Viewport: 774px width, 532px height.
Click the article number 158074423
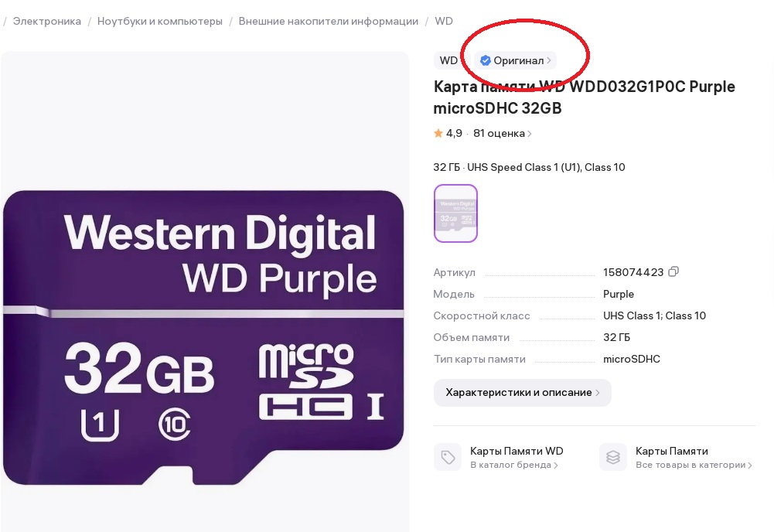[633, 272]
